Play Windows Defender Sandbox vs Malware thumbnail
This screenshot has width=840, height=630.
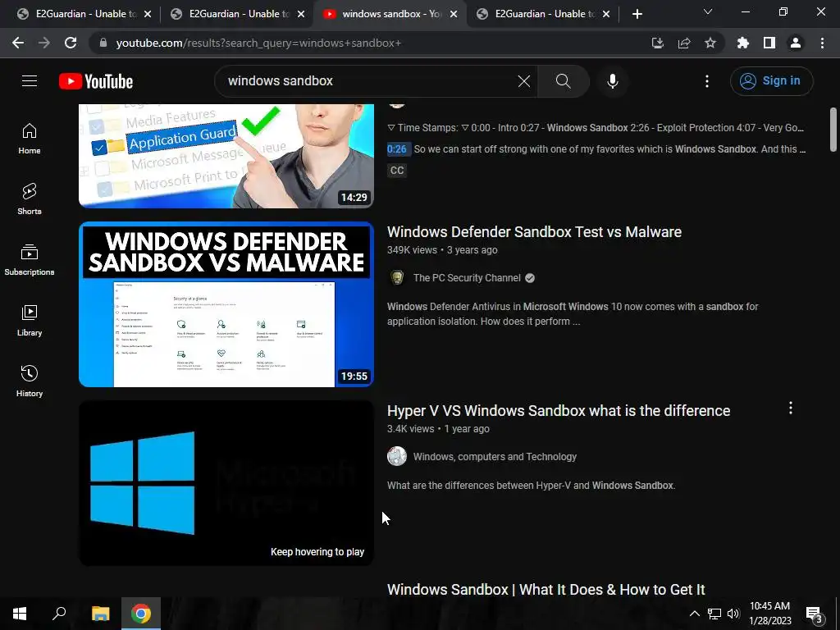tap(226, 304)
